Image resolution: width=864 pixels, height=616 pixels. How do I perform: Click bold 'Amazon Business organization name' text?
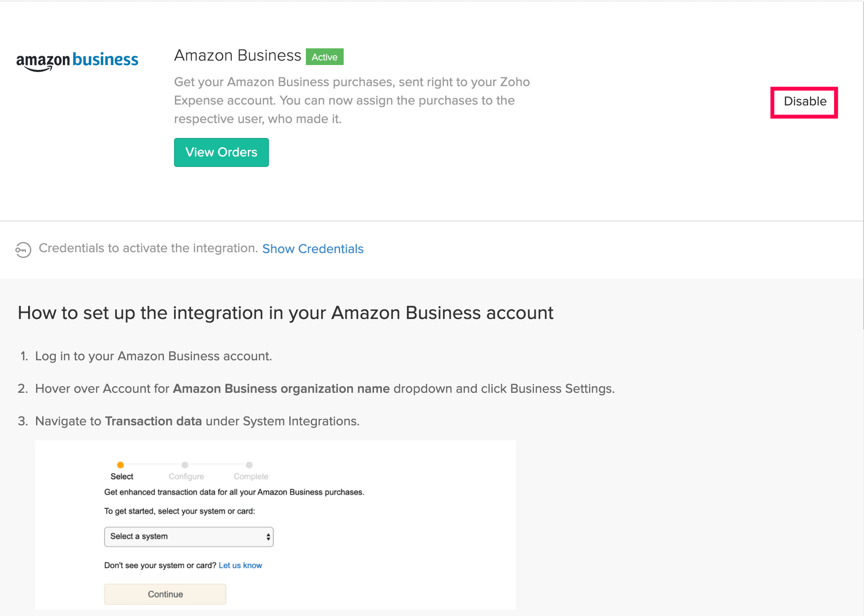point(281,389)
